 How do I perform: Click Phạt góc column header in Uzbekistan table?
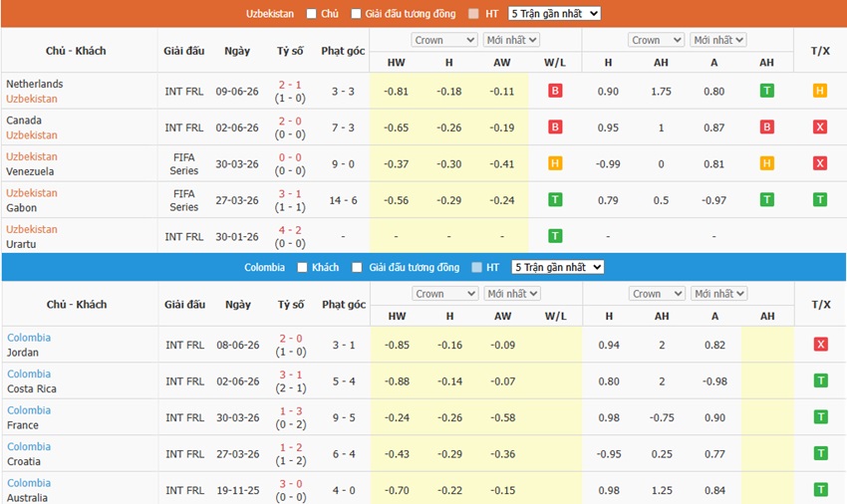[x=343, y=51]
